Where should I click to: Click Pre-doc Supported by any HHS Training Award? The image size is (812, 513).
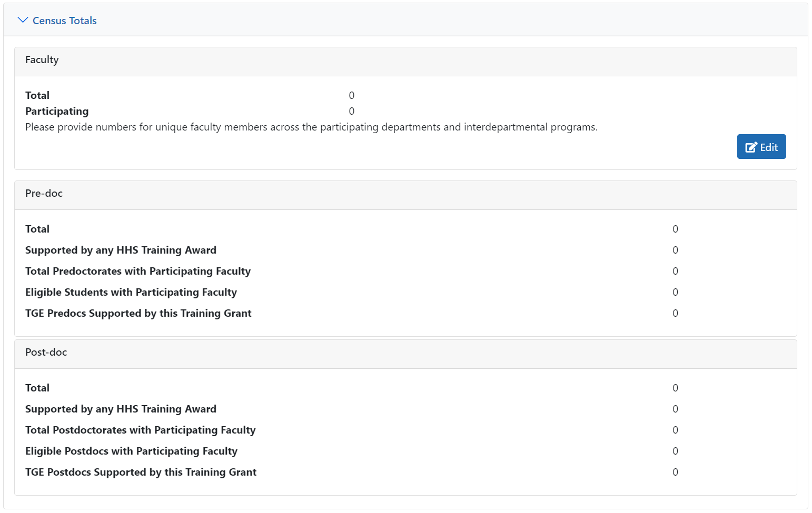pyautogui.click(x=121, y=250)
